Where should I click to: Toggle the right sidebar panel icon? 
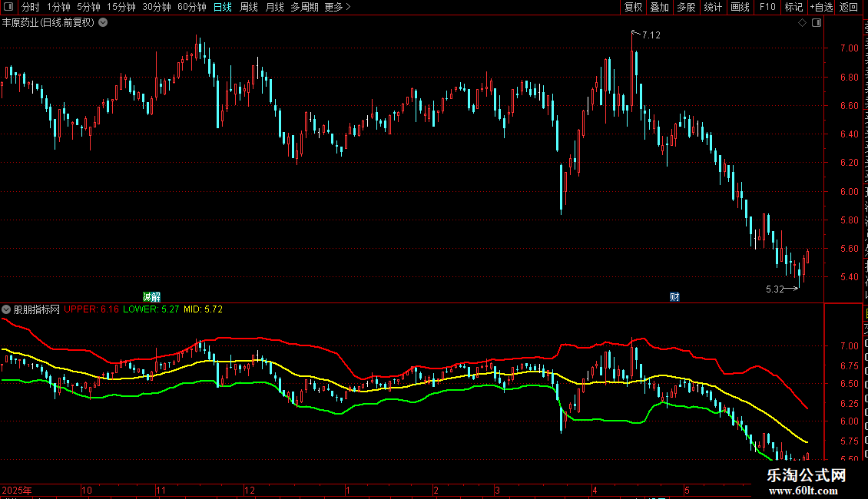(x=817, y=23)
